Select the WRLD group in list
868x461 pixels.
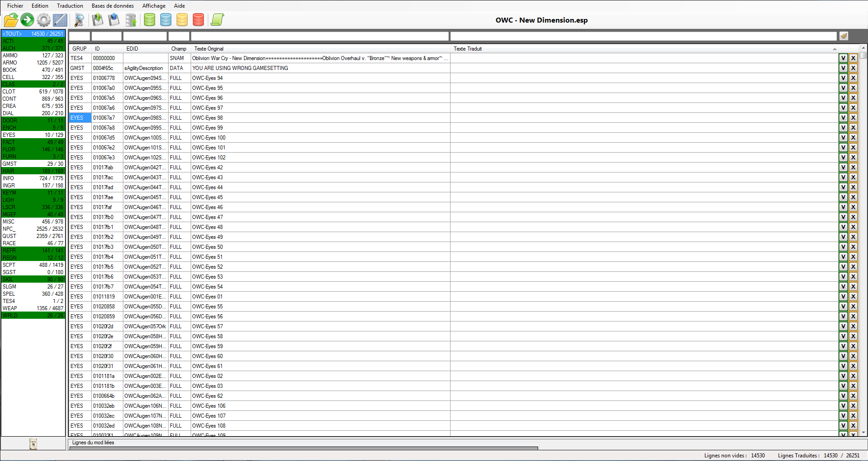(x=33, y=316)
